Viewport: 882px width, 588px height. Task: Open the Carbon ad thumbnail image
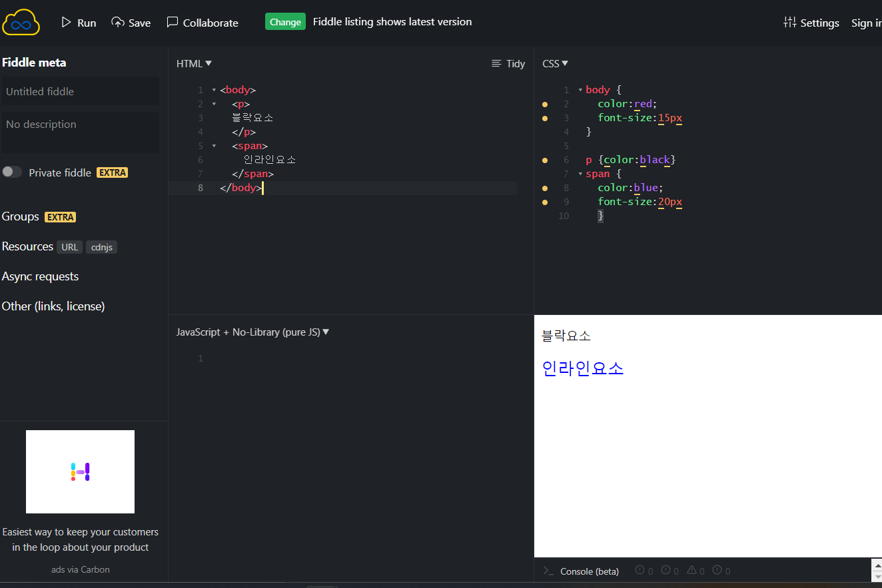click(x=80, y=471)
